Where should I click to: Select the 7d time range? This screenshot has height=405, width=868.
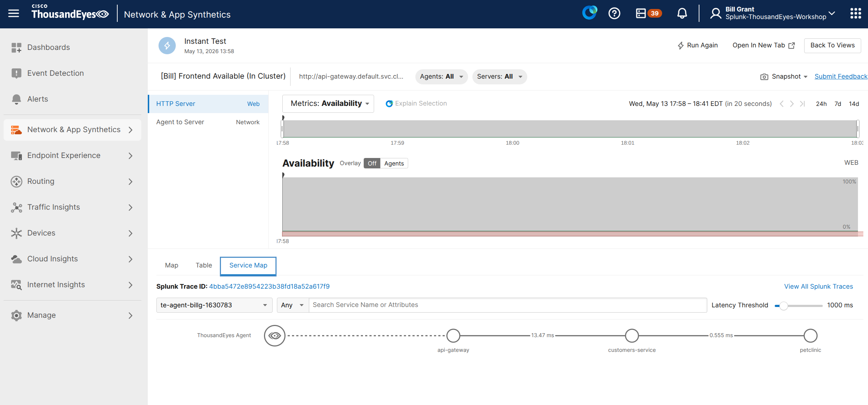[x=838, y=104]
